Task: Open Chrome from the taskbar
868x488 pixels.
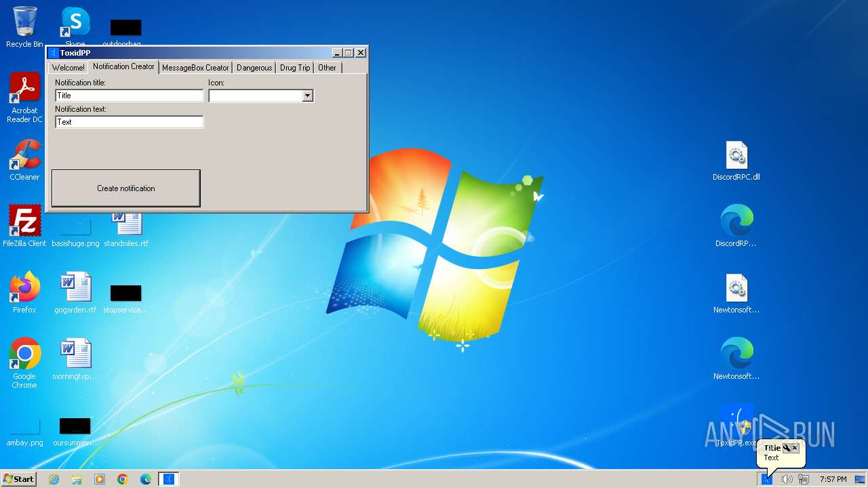Action: (x=123, y=479)
